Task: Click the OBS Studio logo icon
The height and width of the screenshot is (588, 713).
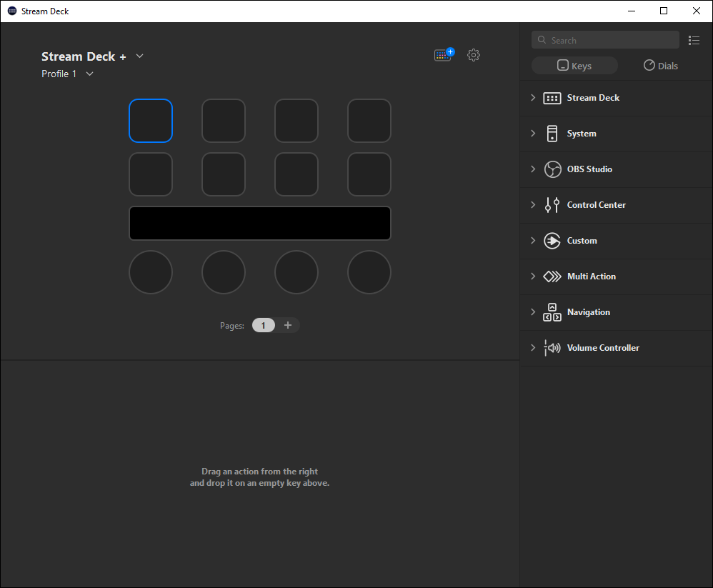Action: click(x=552, y=169)
